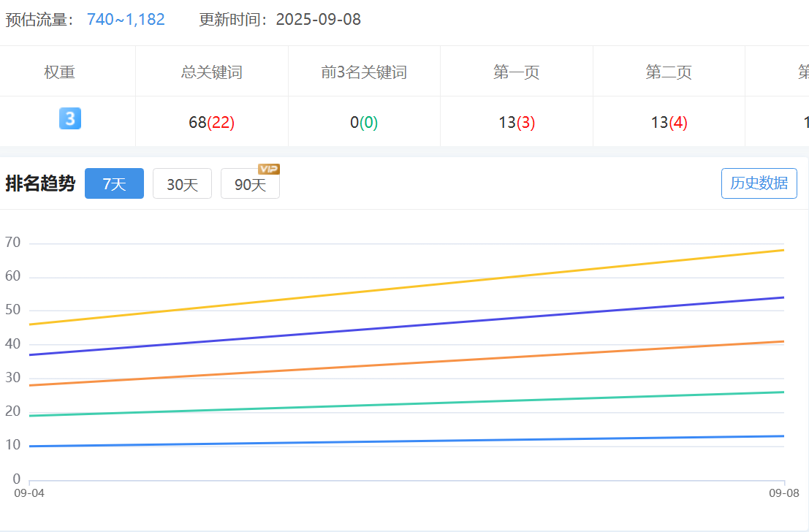Viewport: 809px width, 532px height.
Task: Switch to the 7天 trend tab
Action: 114,184
